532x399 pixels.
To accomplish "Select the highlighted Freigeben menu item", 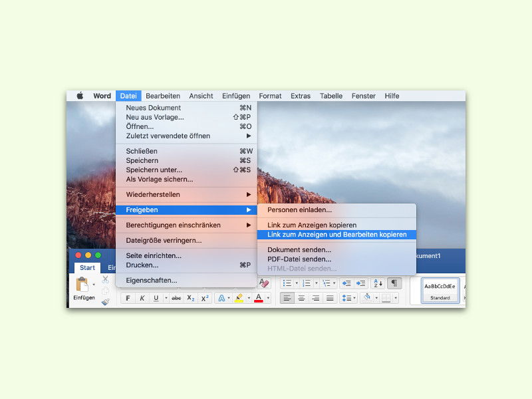I will pyautogui.click(x=186, y=210).
